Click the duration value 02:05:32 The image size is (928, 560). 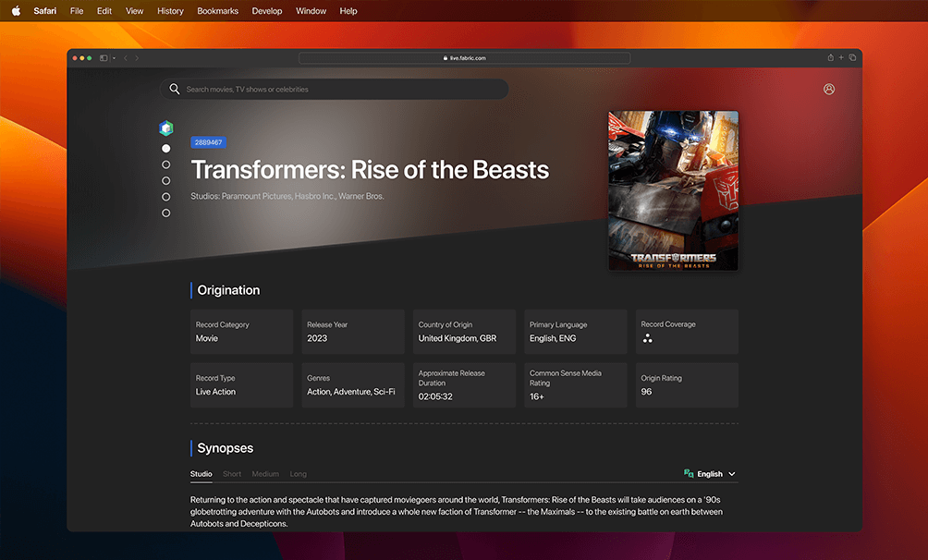(x=435, y=396)
